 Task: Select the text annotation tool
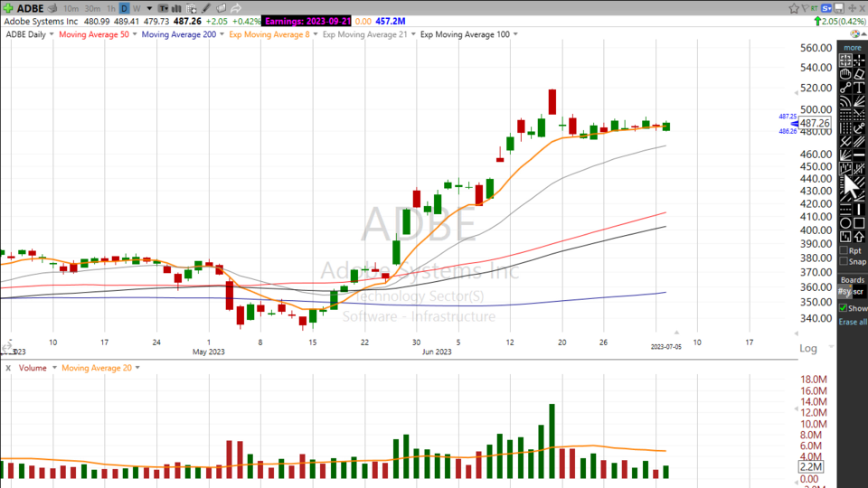pyautogui.click(x=859, y=88)
